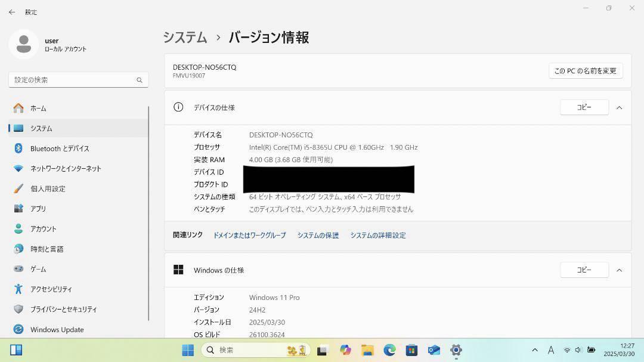
Task: Click the Windows logo beside Windows の仕様
Action: [178, 270]
